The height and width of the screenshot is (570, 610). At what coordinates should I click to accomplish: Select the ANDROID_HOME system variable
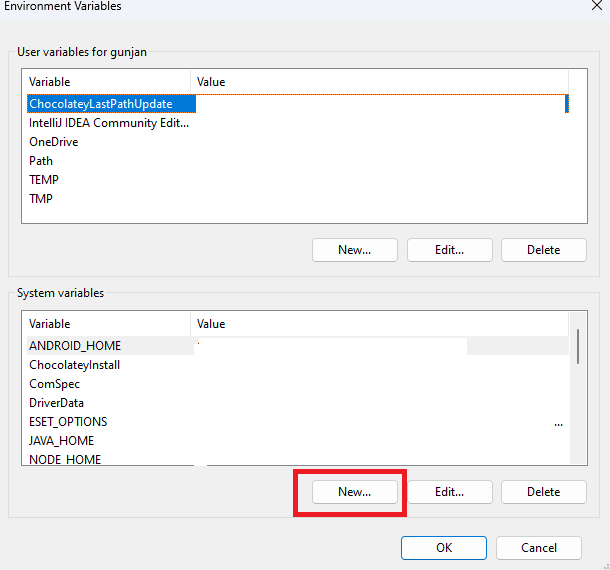tap(298, 346)
